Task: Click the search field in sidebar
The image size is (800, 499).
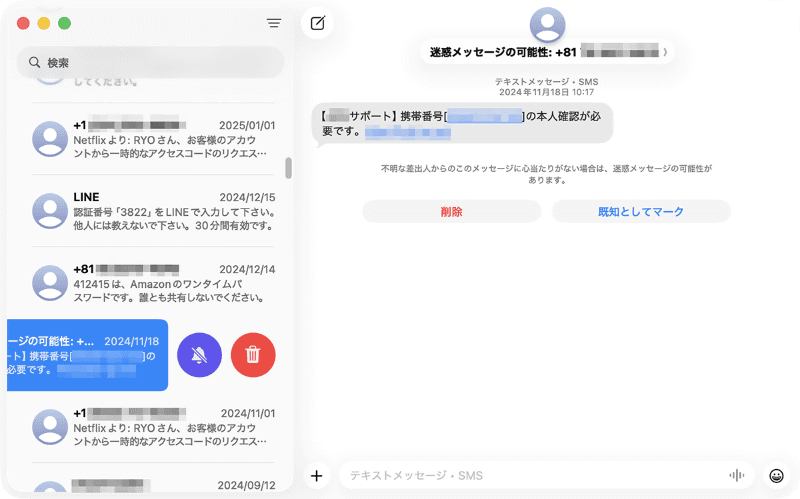Action: 151,63
